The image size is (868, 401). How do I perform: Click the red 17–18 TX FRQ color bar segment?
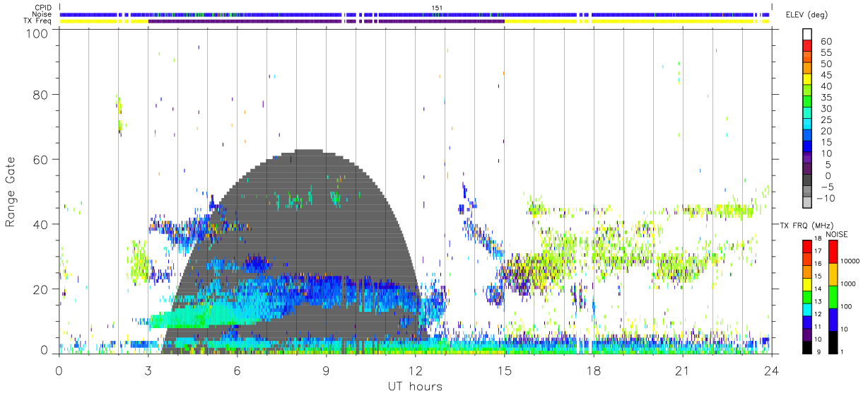coord(806,246)
